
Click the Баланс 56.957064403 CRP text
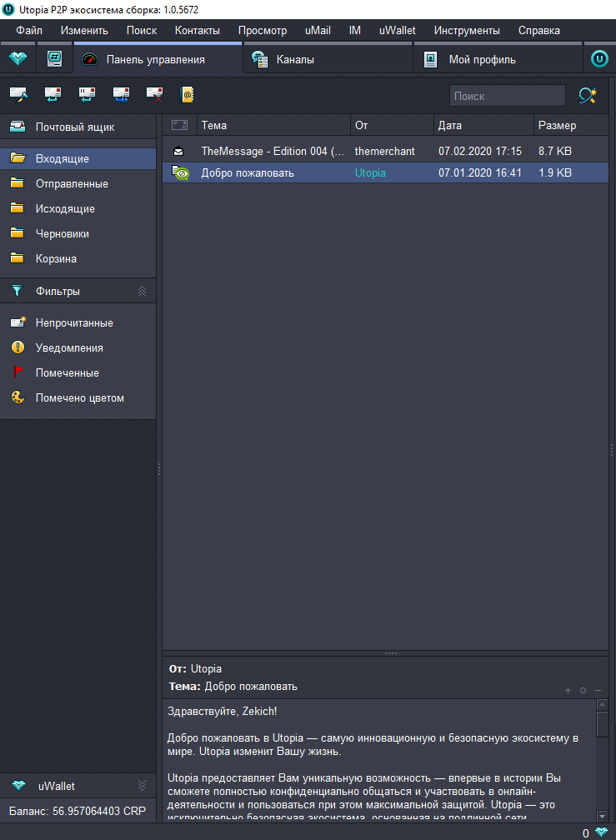pyautogui.click(x=78, y=811)
